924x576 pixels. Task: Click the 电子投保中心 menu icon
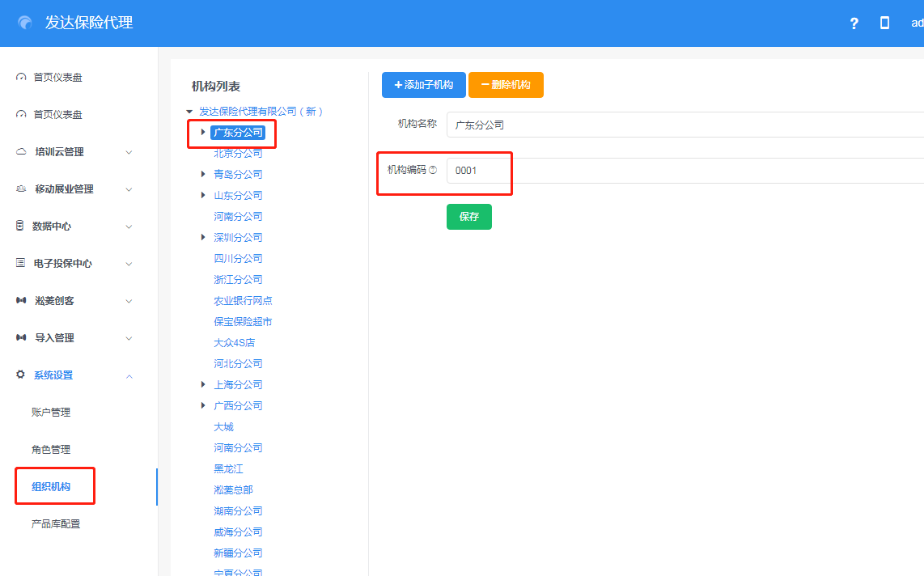click(21, 264)
